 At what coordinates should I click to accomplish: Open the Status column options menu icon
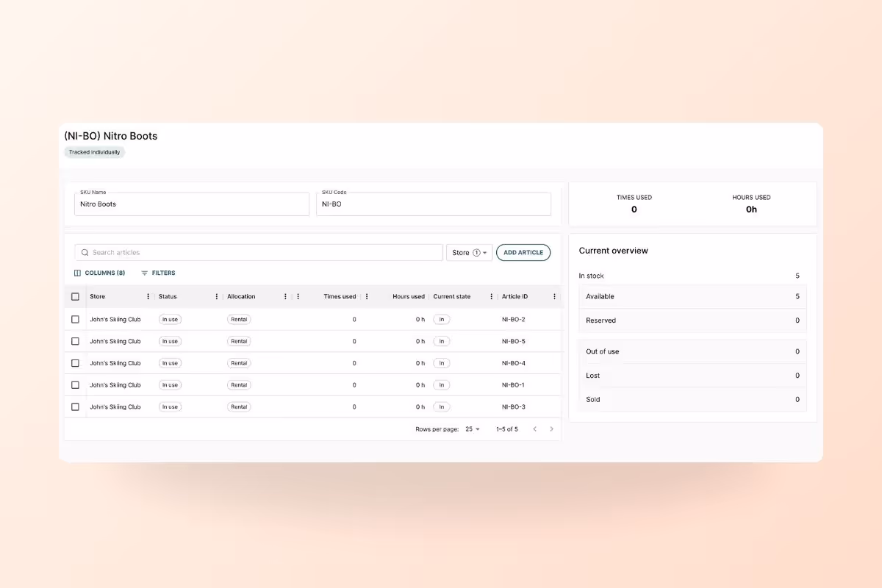(x=216, y=296)
